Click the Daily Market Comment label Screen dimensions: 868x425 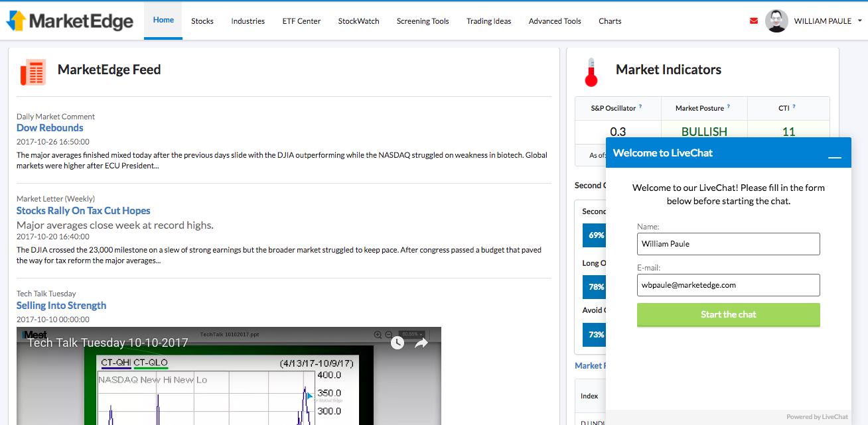point(56,117)
